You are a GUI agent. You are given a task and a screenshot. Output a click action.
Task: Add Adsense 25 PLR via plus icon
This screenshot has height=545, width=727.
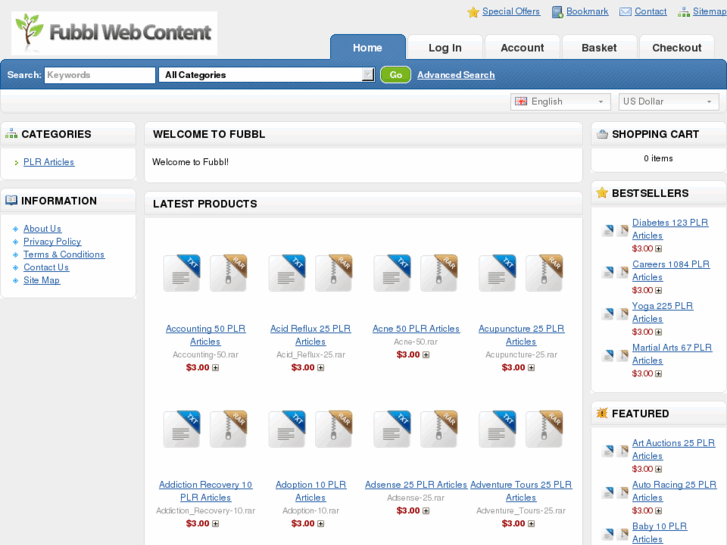click(x=426, y=511)
